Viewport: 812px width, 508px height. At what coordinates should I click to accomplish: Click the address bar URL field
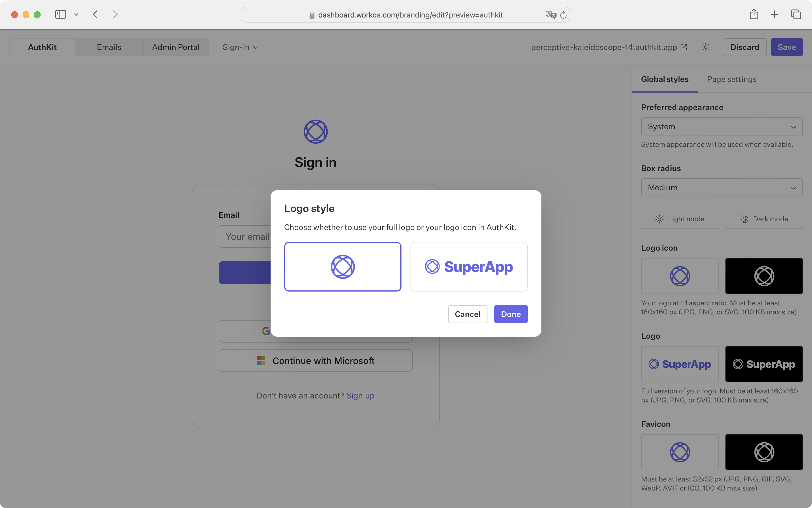tap(406, 15)
